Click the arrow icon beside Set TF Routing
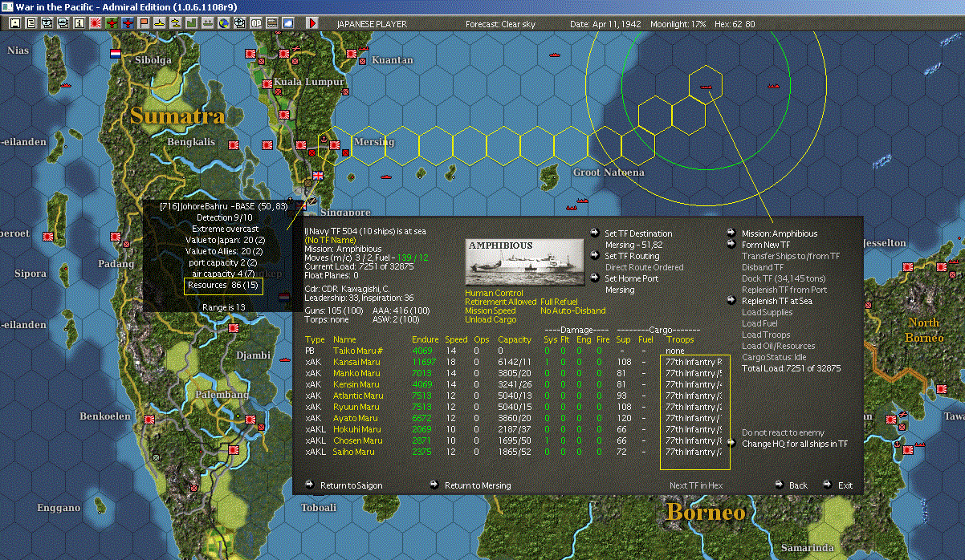 593,256
